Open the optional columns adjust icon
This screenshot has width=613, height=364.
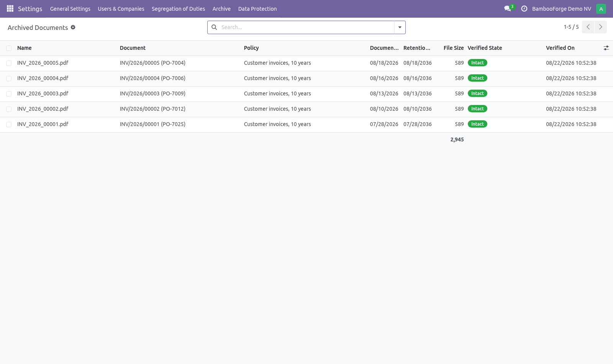coord(606,48)
